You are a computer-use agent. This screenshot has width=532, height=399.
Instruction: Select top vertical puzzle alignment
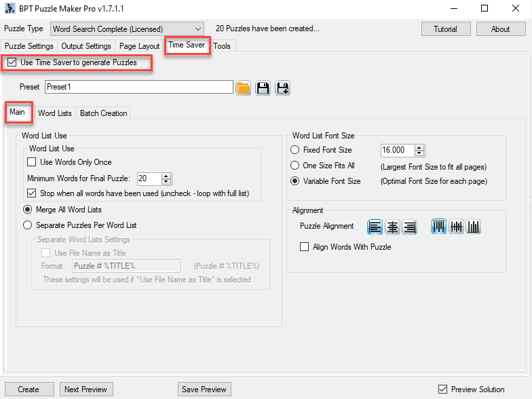pyautogui.click(x=439, y=227)
